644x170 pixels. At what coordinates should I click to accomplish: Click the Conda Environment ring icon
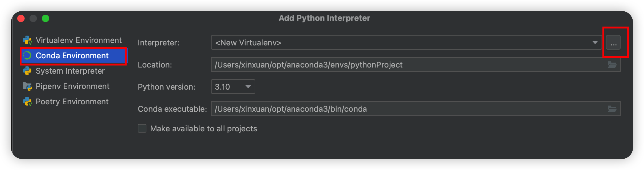pos(27,56)
